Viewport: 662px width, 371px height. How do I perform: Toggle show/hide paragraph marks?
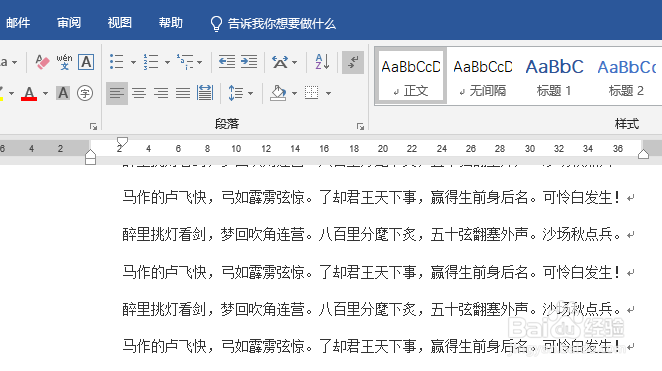353,62
